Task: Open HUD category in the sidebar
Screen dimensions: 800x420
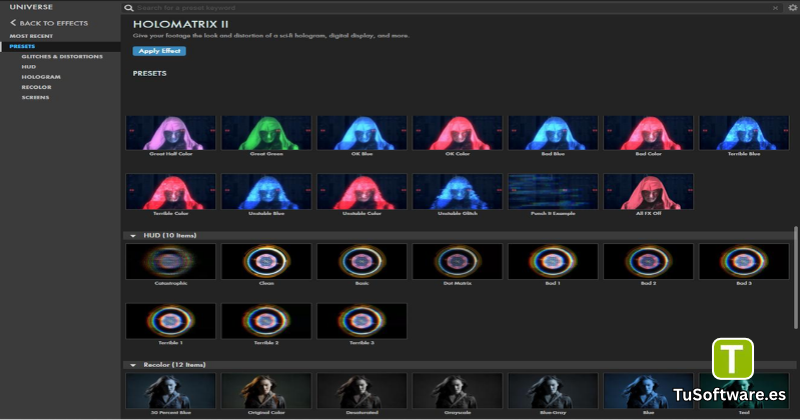Action: [x=29, y=67]
